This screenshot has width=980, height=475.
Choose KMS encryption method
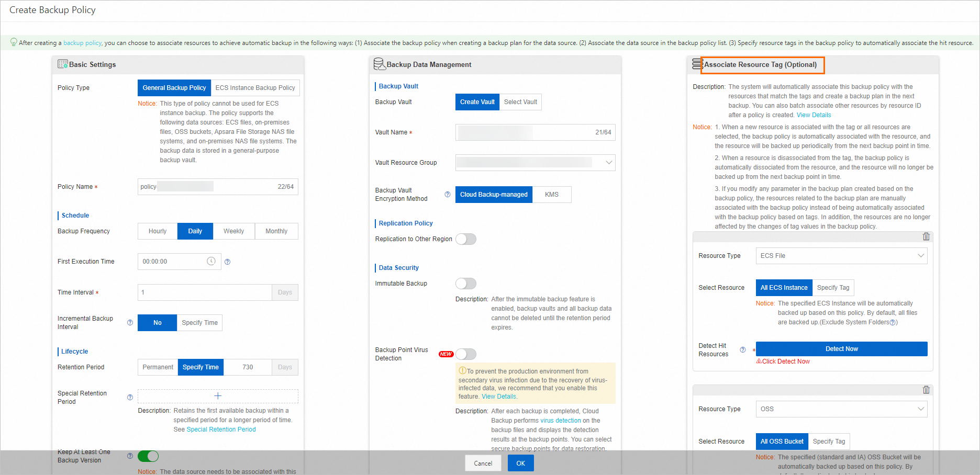pyautogui.click(x=552, y=195)
